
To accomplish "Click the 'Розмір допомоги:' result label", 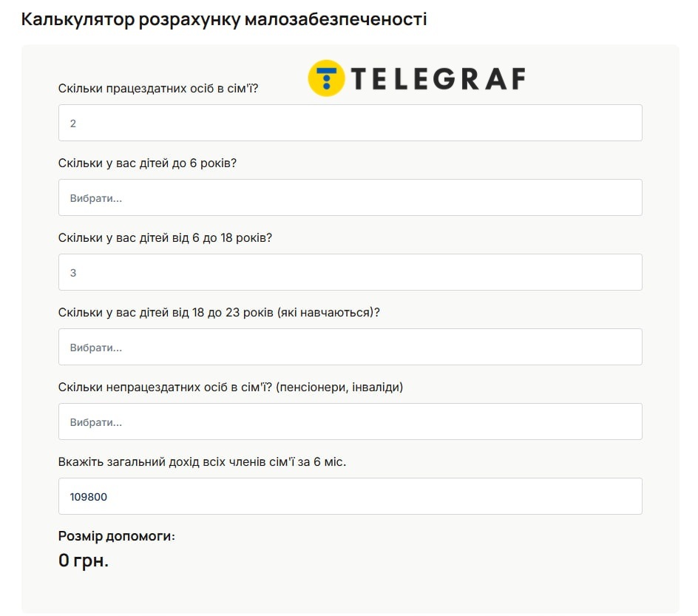I will click(117, 535).
